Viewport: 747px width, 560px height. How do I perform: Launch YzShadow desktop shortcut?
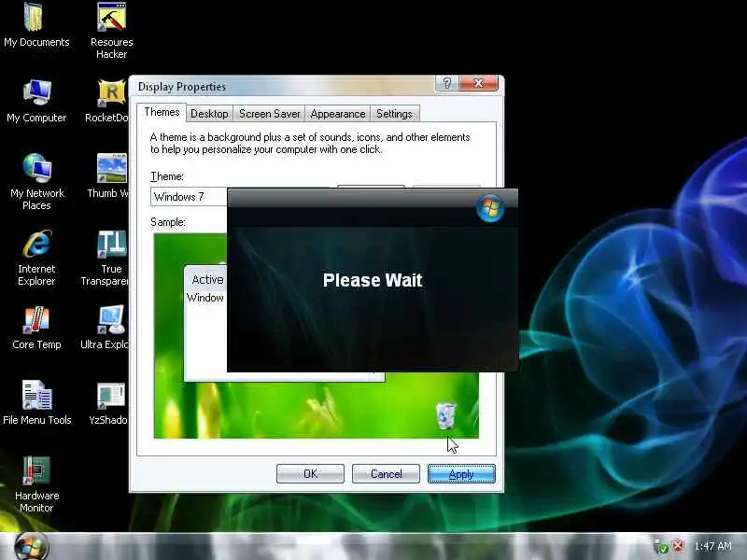(108, 403)
